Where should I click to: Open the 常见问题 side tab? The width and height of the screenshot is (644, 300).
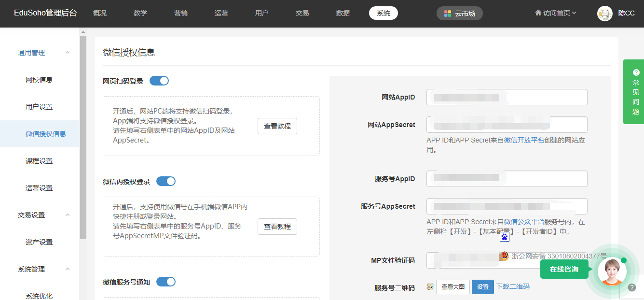(634, 92)
